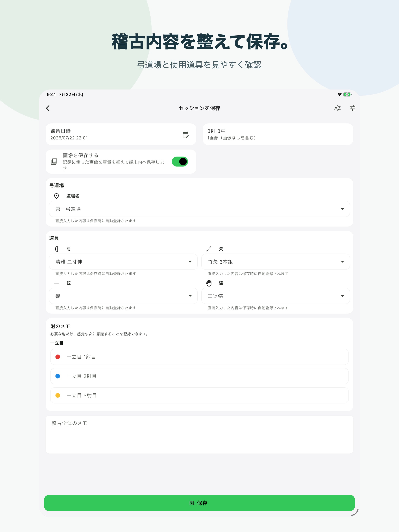The height and width of the screenshot is (532, 399).
Task: Go back with the left chevron
Action: click(x=48, y=108)
